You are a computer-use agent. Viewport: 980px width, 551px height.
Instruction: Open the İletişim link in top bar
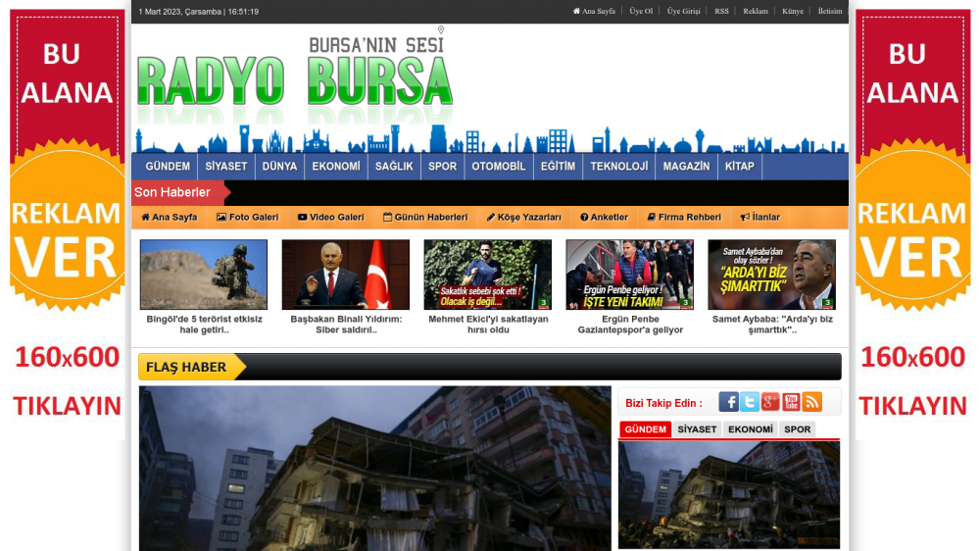[x=830, y=12]
